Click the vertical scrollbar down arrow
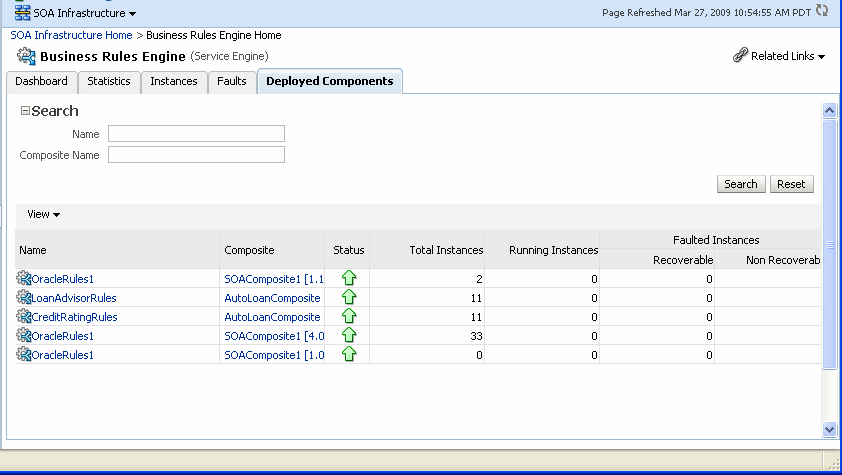The image size is (842, 475). coord(828,428)
